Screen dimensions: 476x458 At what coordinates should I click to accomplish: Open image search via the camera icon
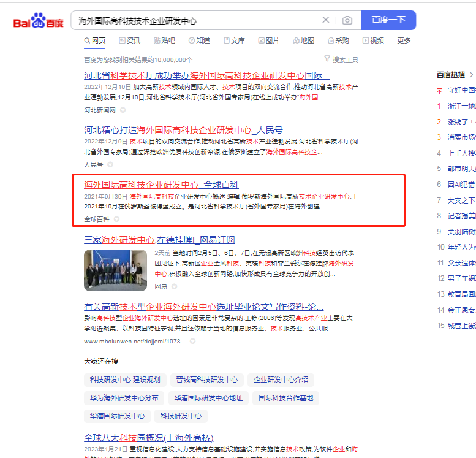coord(347,20)
